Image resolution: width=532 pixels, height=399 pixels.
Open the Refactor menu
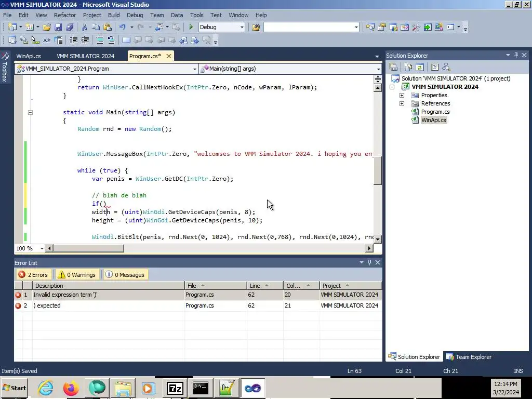click(65, 15)
